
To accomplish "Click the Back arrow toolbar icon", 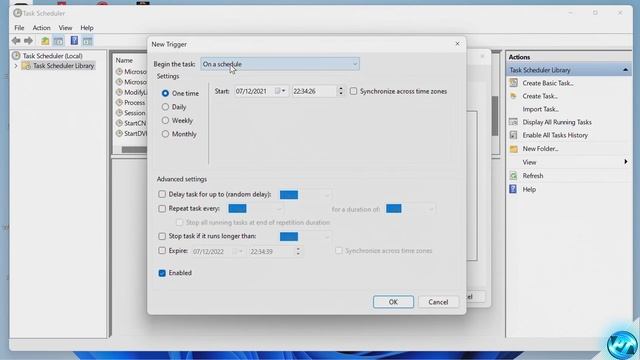I will [16, 40].
